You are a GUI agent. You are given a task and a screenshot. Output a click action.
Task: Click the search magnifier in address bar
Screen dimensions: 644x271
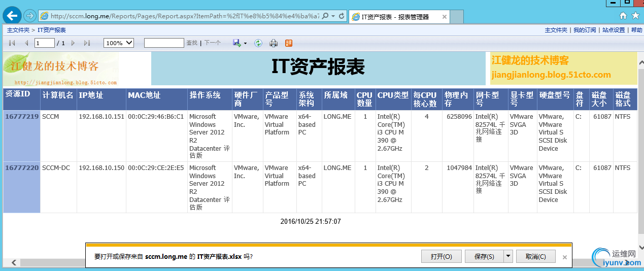(x=325, y=16)
